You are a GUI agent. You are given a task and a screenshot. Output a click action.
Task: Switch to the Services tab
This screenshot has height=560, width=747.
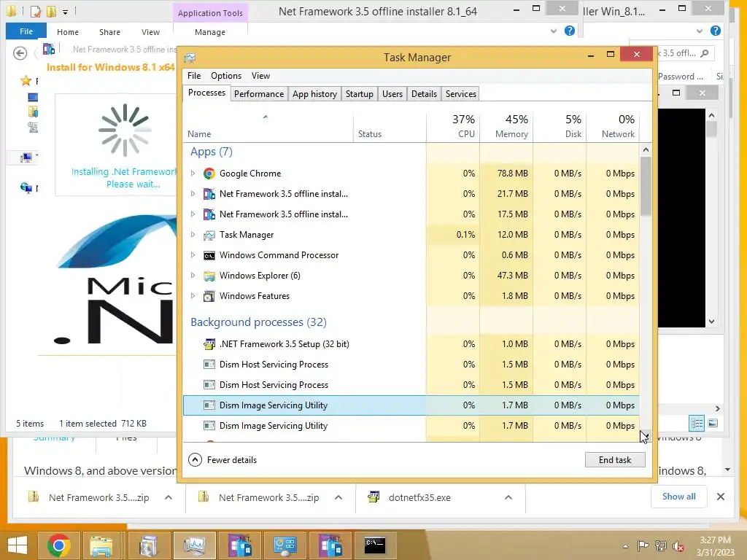coord(461,94)
